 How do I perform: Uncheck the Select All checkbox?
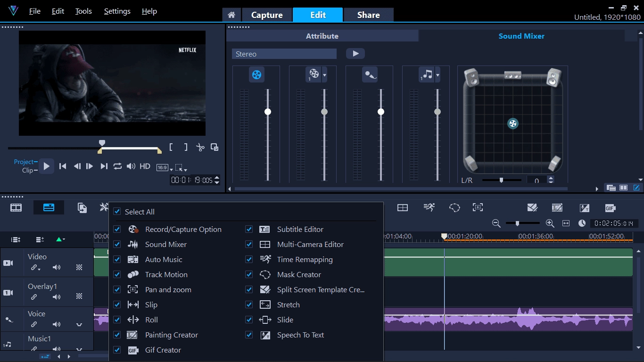coord(117,212)
